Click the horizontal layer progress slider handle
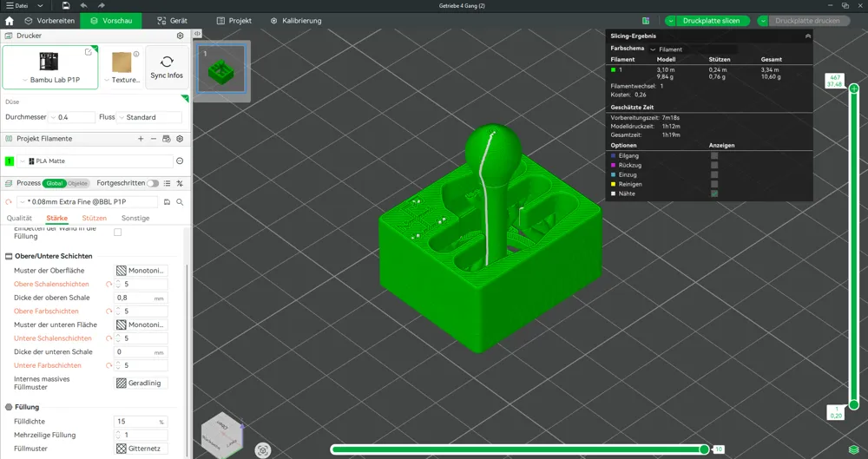 pos(704,449)
